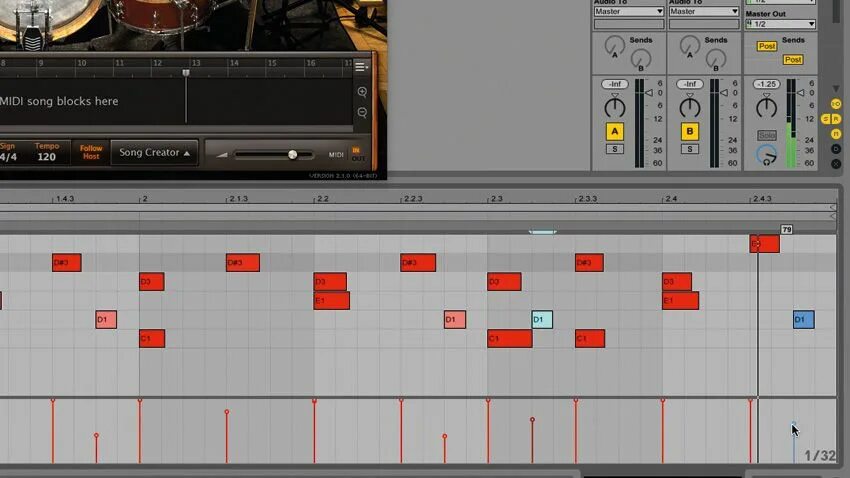Solo return track A with S button
This screenshot has height=478, width=850.
point(615,149)
